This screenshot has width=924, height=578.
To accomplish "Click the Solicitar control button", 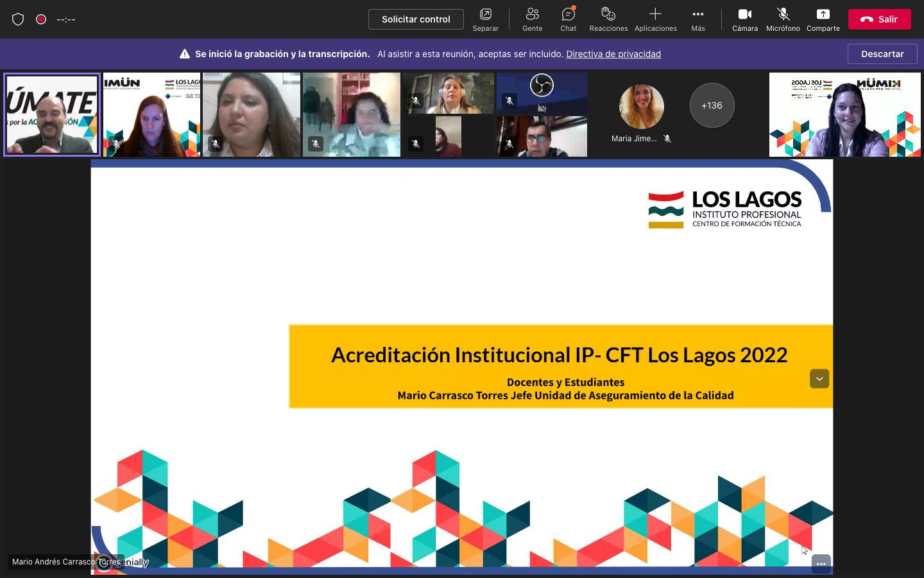I will click(416, 19).
